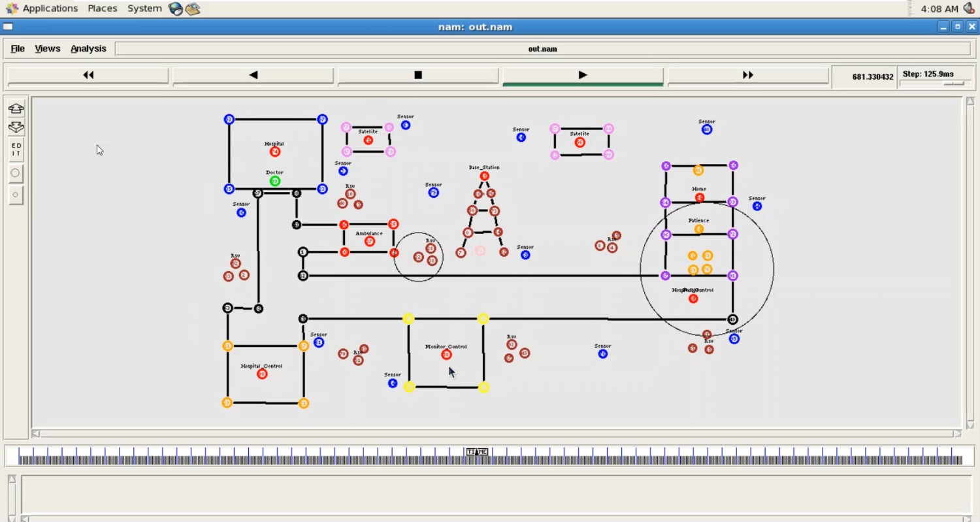Select the large circle node tool
This screenshot has height=522, width=980.
[16, 172]
